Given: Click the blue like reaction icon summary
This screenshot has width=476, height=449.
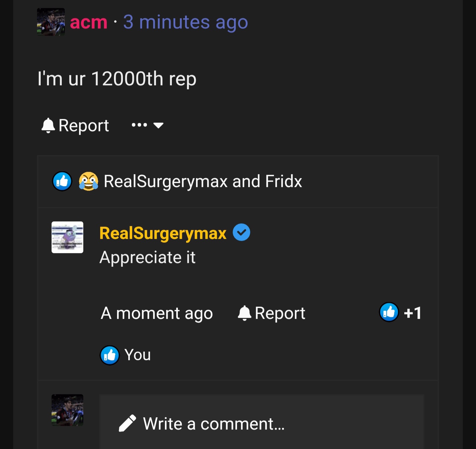Looking at the screenshot, I should [62, 181].
